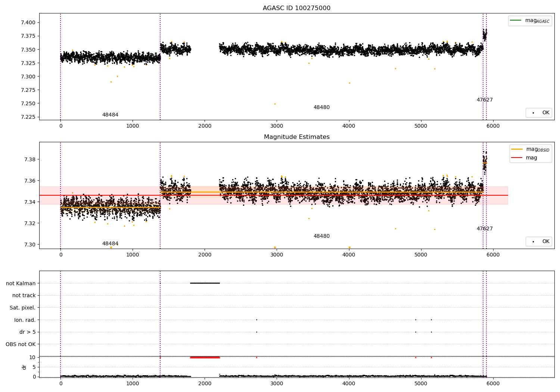Click the dr > 5 dot near 4900
The width and height of the screenshot is (560, 392).
pyautogui.click(x=416, y=332)
